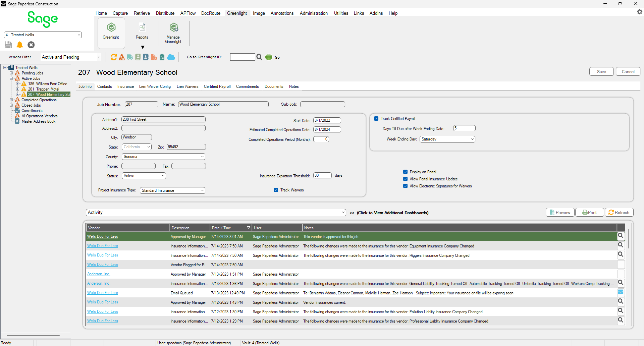Image resolution: width=644 pixels, height=346 pixels.
Task: Click magnifier on Equipment Insurance Company Changed row
Action: click(621, 245)
